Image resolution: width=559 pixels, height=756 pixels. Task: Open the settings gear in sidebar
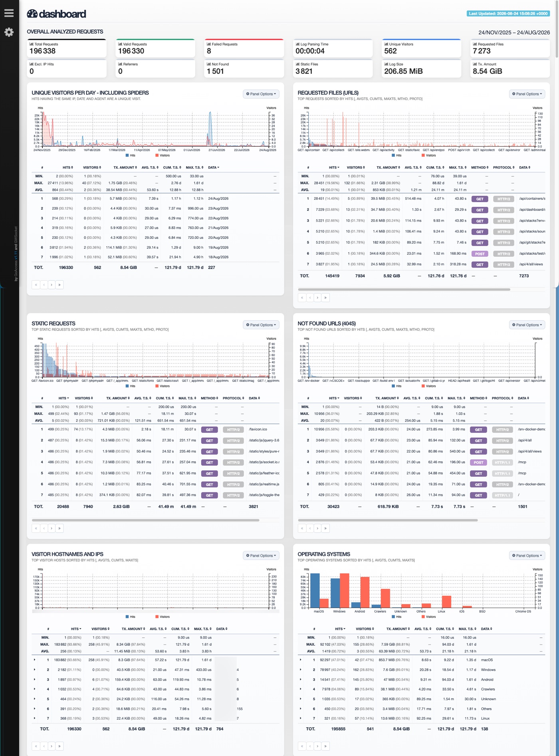pos(9,32)
